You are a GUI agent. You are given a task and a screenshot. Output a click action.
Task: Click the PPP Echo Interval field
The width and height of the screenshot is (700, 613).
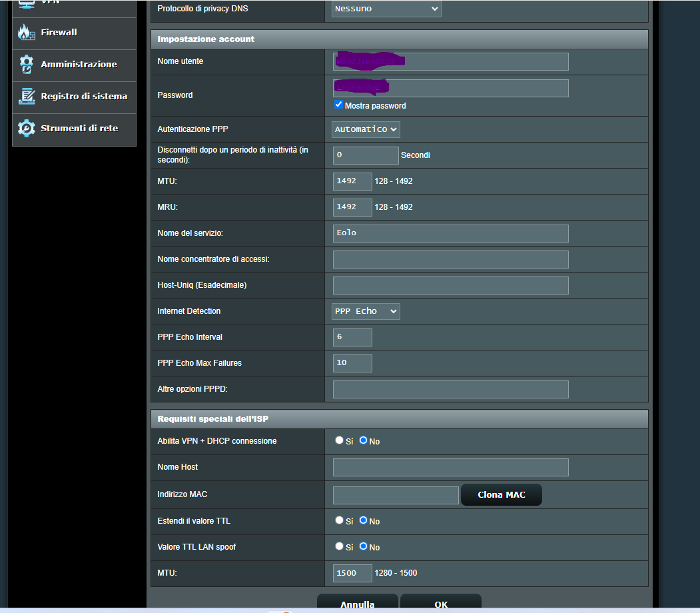[352, 337]
